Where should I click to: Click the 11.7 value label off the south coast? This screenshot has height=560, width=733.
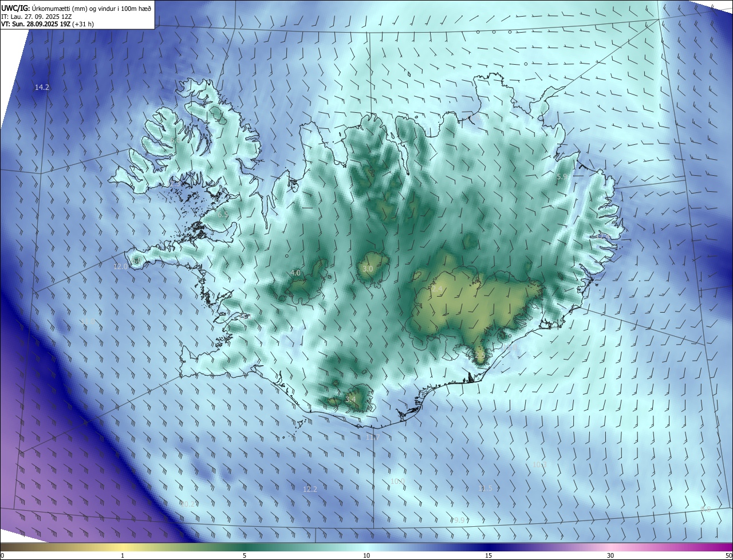point(373,437)
